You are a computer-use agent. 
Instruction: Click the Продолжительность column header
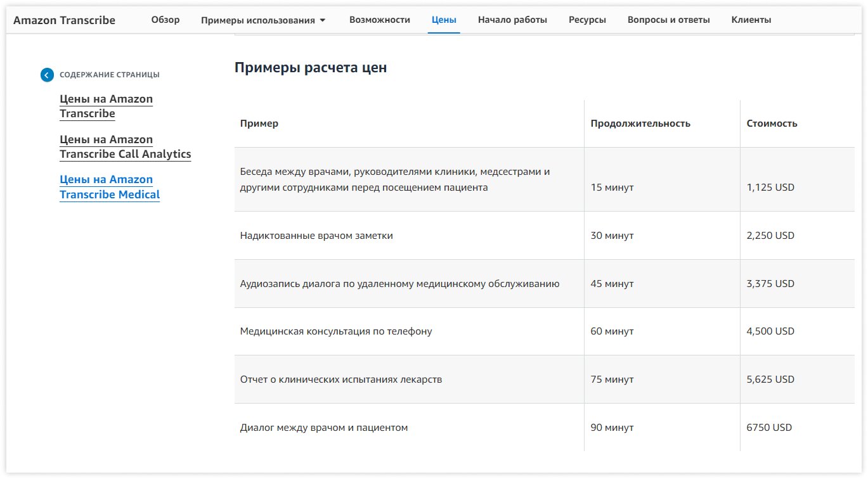click(640, 124)
